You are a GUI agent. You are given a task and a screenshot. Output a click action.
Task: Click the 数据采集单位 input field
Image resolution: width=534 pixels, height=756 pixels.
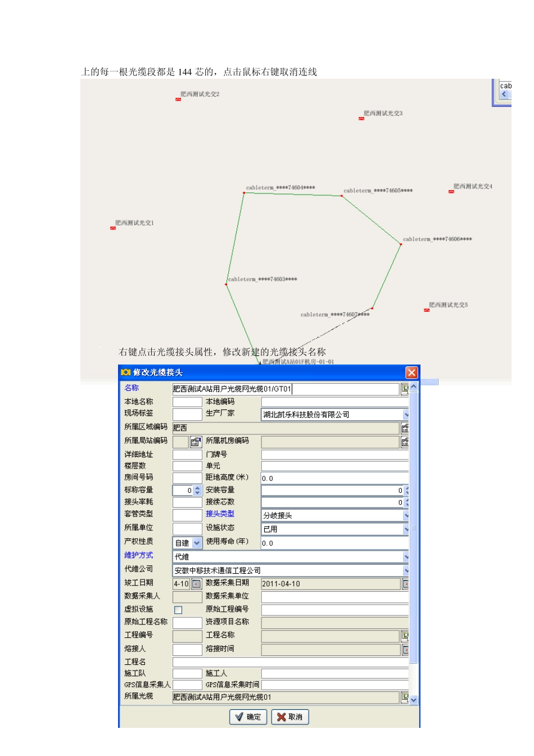click(335, 597)
